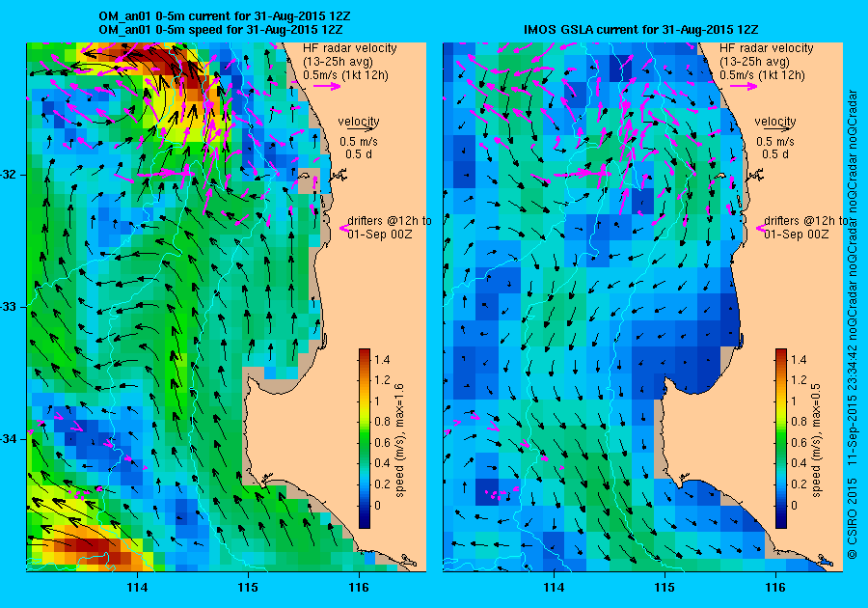The height and width of the screenshot is (608, 868).
Task: Click the magenta HF radar arrow in IMOS GSLA legend
Action: click(x=744, y=86)
